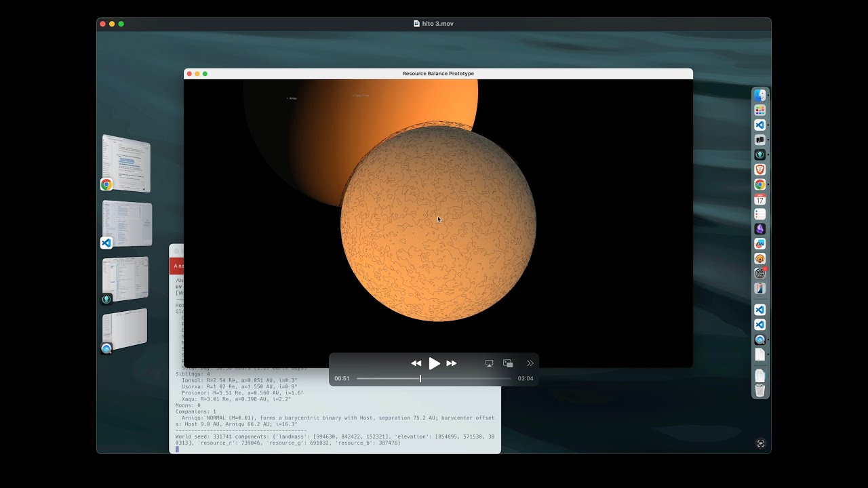Open the bear icon app in dock
This screenshot has height=488, width=868.
(x=760, y=259)
